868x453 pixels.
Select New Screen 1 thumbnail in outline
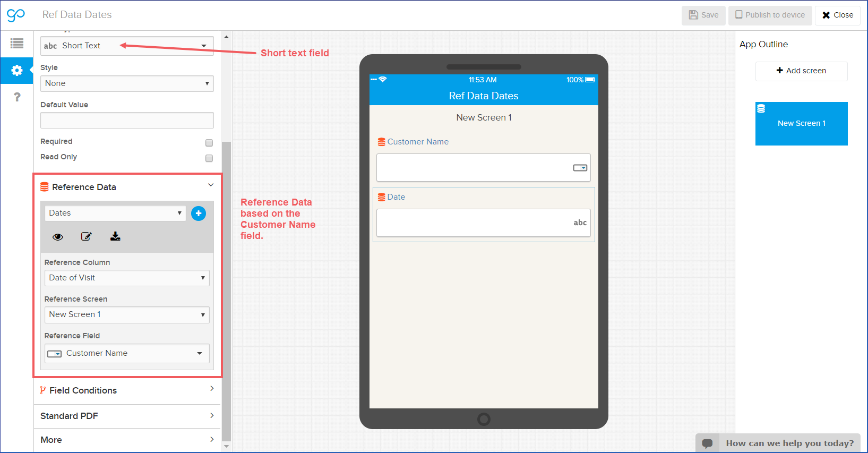coord(801,124)
